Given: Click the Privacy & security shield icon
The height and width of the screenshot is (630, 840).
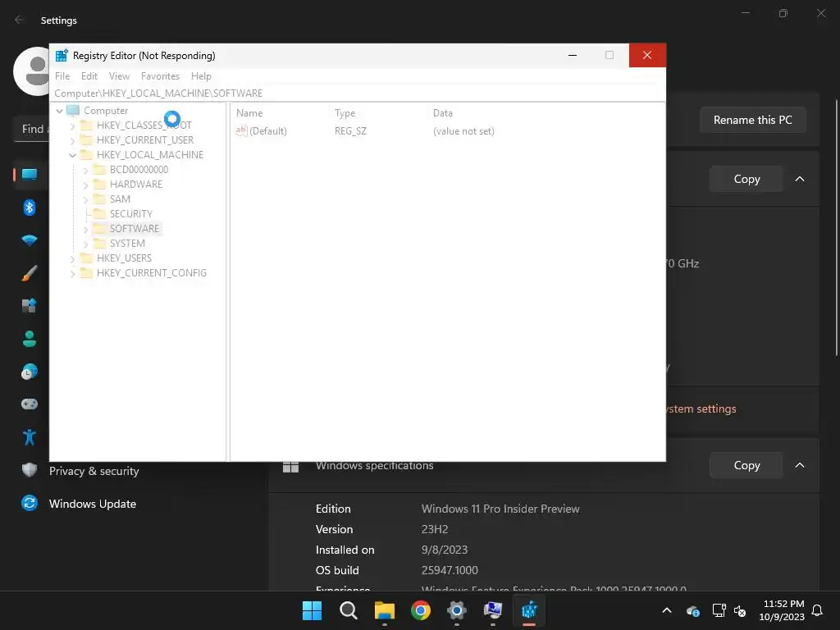Looking at the screenshot, I should (30, 470).
